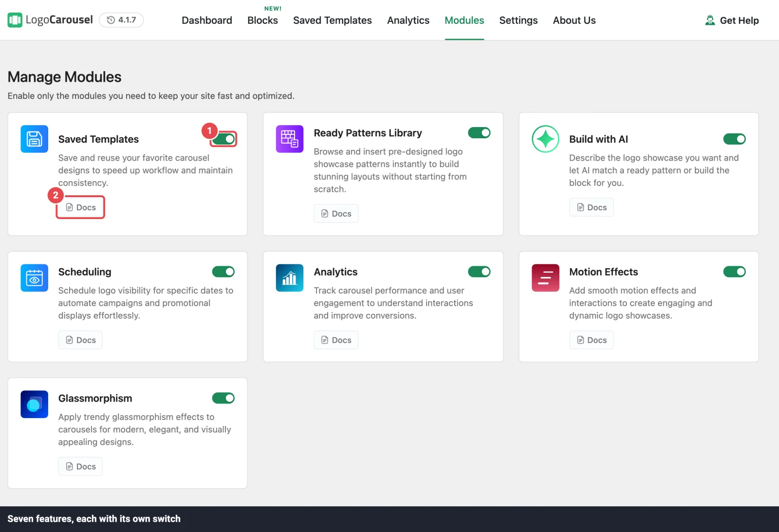
Task: Open Saved Templates in top navigation
Action: pos(333,20)
